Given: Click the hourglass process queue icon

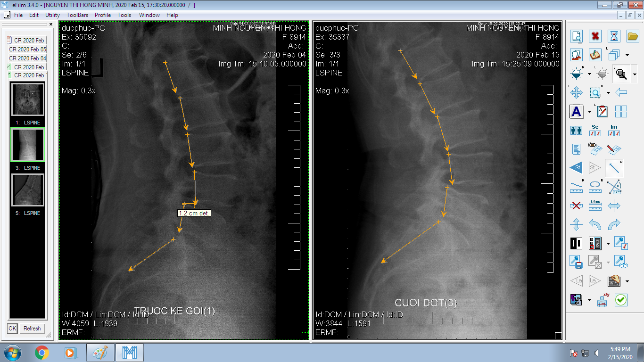Looking at the screenshot, I should click(614, 36).
